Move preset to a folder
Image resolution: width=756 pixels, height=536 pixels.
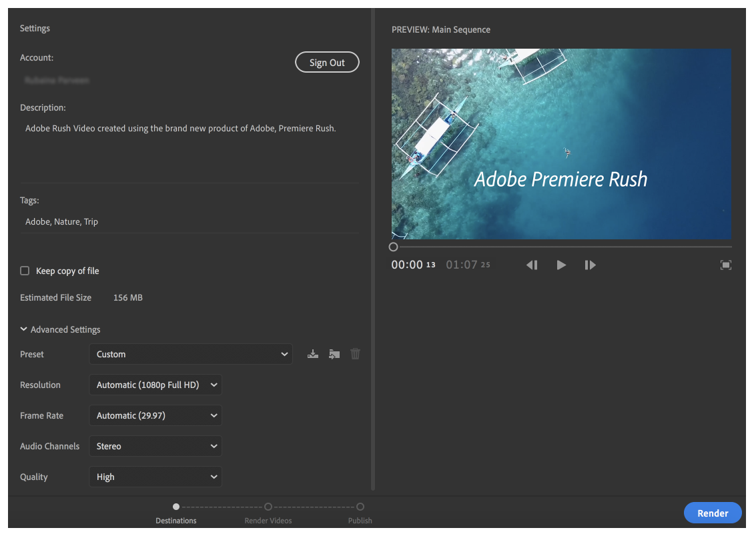334,354
